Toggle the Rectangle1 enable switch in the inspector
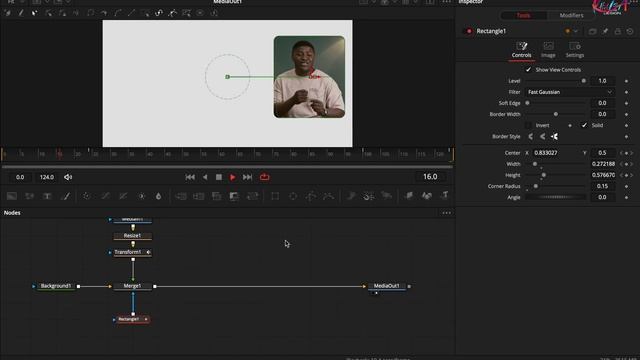Viewport: 640px width, 360px height. (469, 31)
